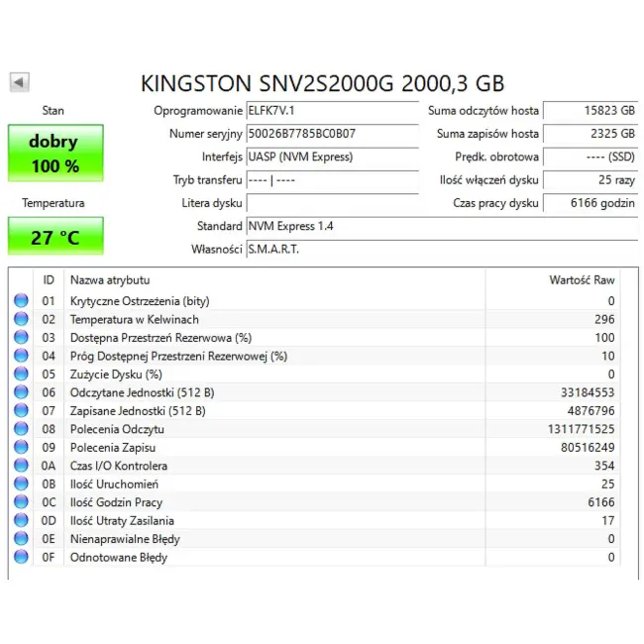
Task: Click the back arrow disk navigation button
Action: (x=19, y=82)
